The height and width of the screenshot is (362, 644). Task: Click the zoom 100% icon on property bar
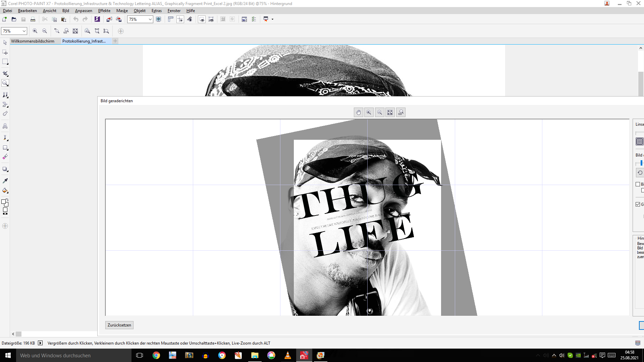pos(66,31)
